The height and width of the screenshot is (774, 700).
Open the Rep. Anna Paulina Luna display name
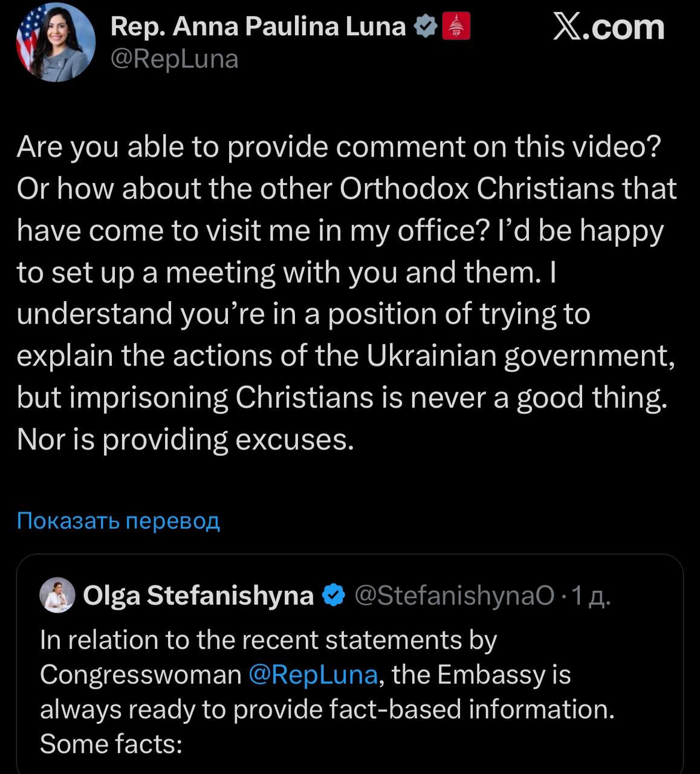(258, 27)
